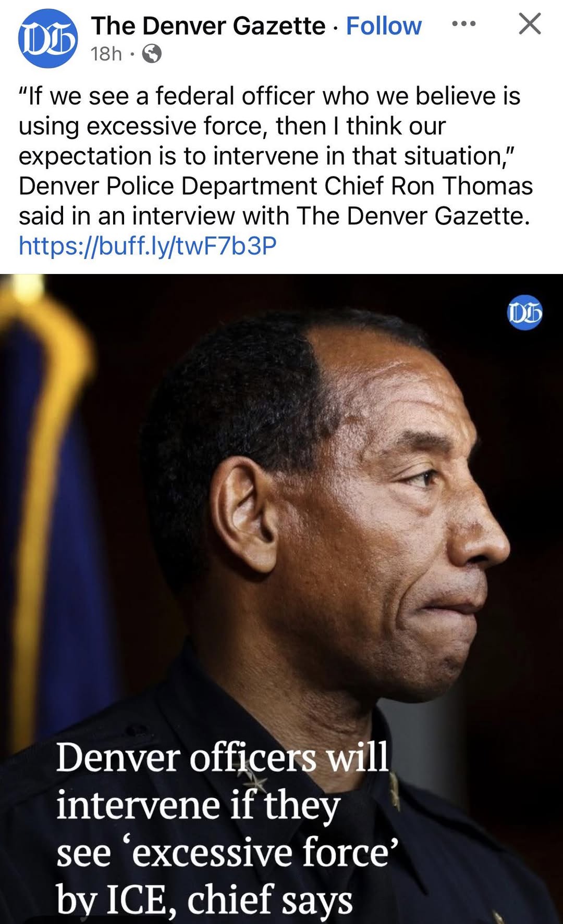563x924 pixels.
Task: Click the 'intervene if they' headline line
Action: pyautogui.click(x=198, y=806)
